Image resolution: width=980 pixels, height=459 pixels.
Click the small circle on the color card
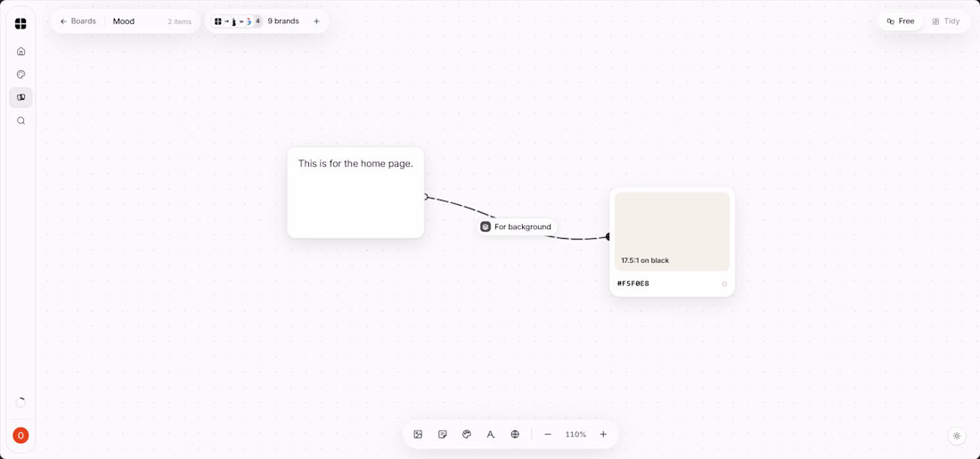coord(724,284)
